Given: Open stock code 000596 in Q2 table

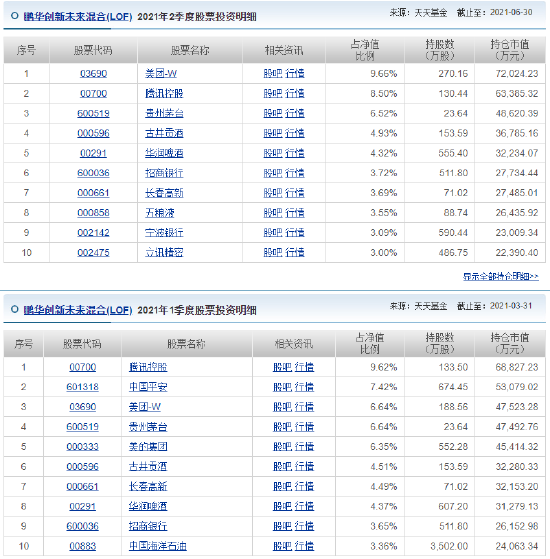Looking at the screenshot, I should tap(93, 133).
